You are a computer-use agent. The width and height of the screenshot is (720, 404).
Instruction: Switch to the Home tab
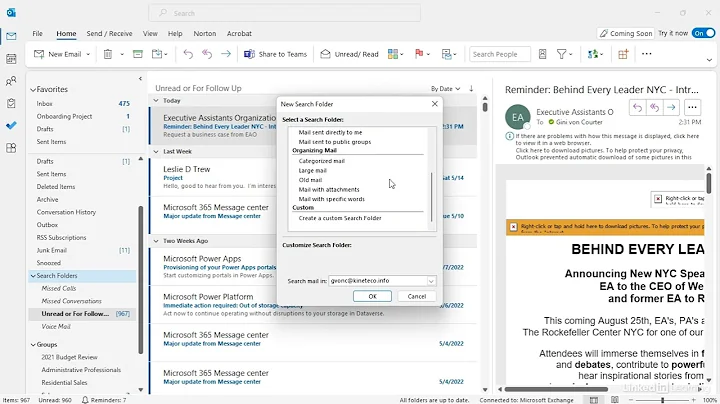click(66, 34)
